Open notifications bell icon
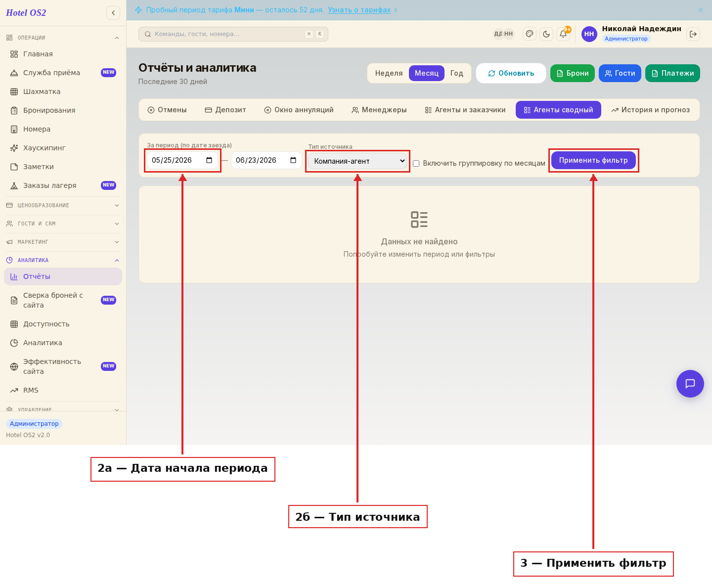Screen dimensions: 712x588 click(563, 34)
